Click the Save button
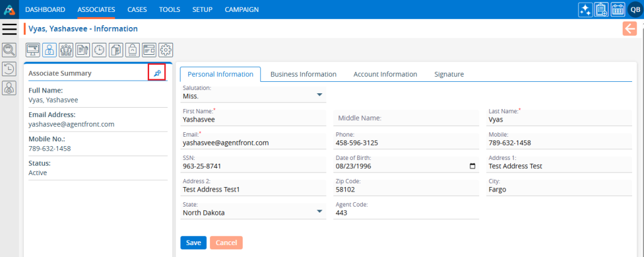644x257 pixels. click(x=193, y=243)
